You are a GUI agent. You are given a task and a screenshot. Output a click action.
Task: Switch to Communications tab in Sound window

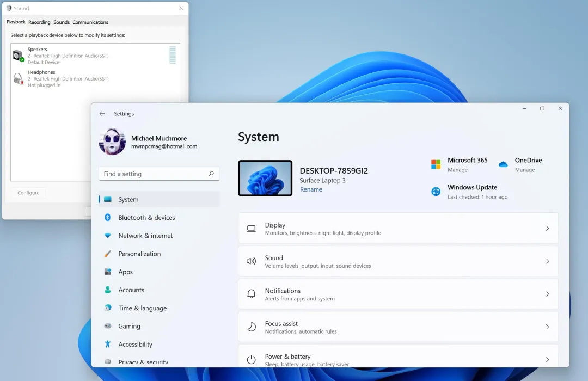tap(90, 22)
